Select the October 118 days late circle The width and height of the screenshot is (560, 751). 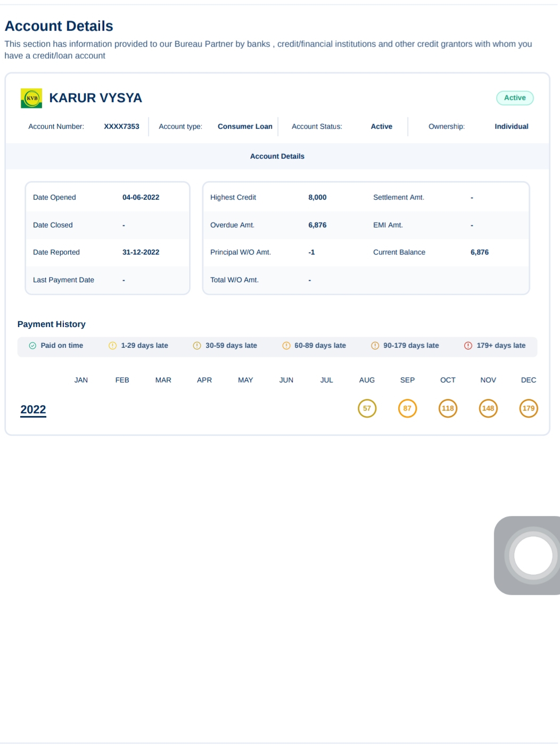pos(448,409)
